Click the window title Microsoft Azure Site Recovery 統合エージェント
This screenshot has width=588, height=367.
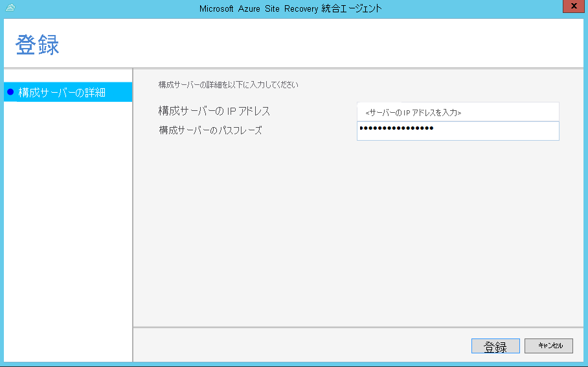pos(291,8)
